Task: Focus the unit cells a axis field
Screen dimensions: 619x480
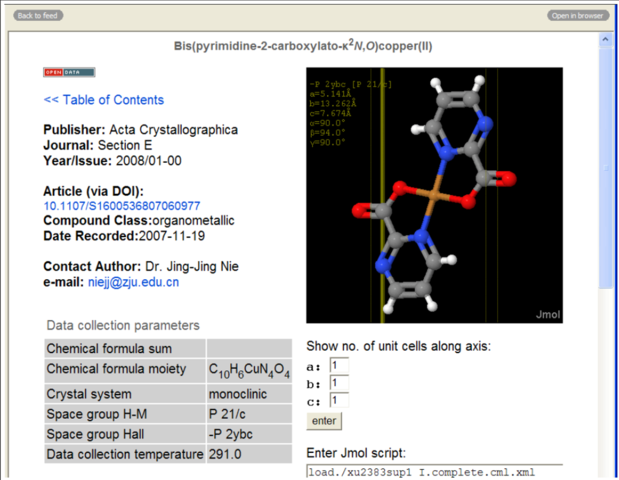Action: point(339,366)
